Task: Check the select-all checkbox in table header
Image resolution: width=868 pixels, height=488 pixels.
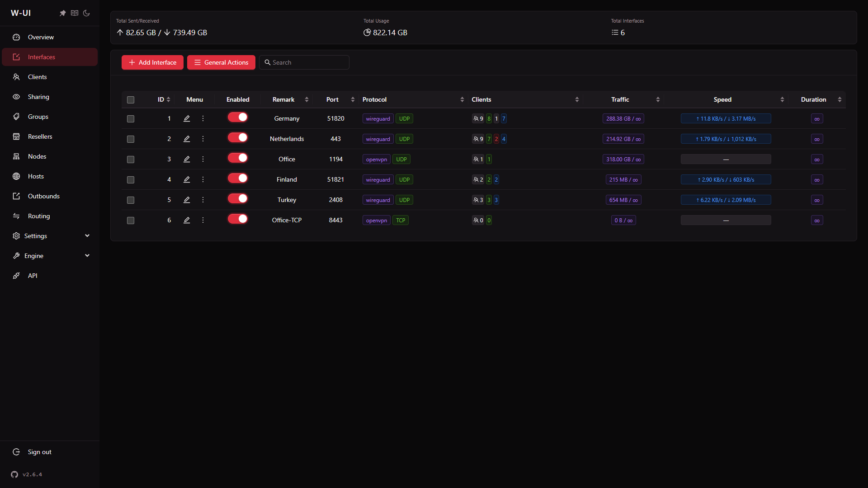Action: pos(131,100)
